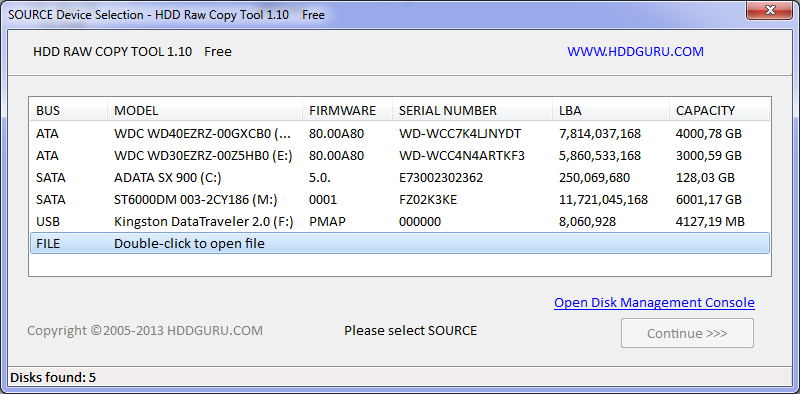
Task: Click capacity 4127,19 MB
Action: (710, 222)
